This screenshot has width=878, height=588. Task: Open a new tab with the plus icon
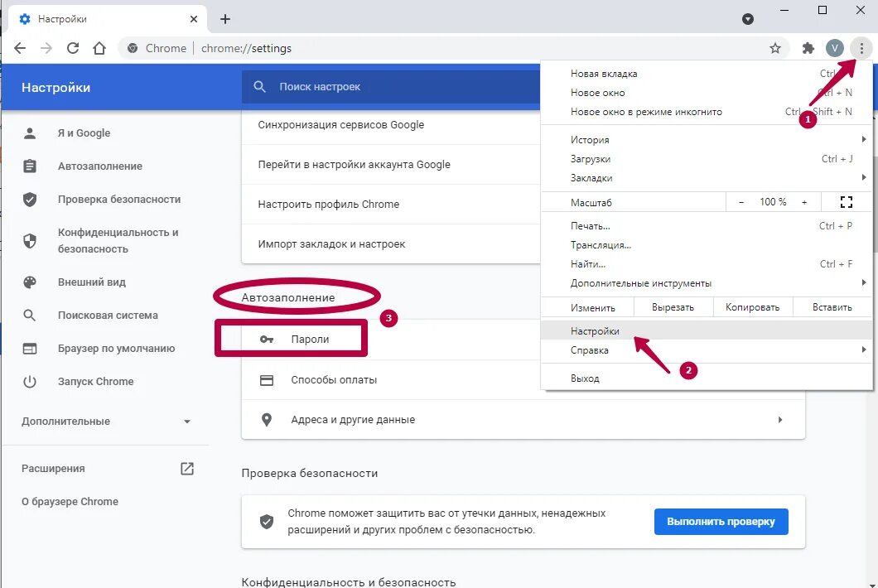[225, 19]
